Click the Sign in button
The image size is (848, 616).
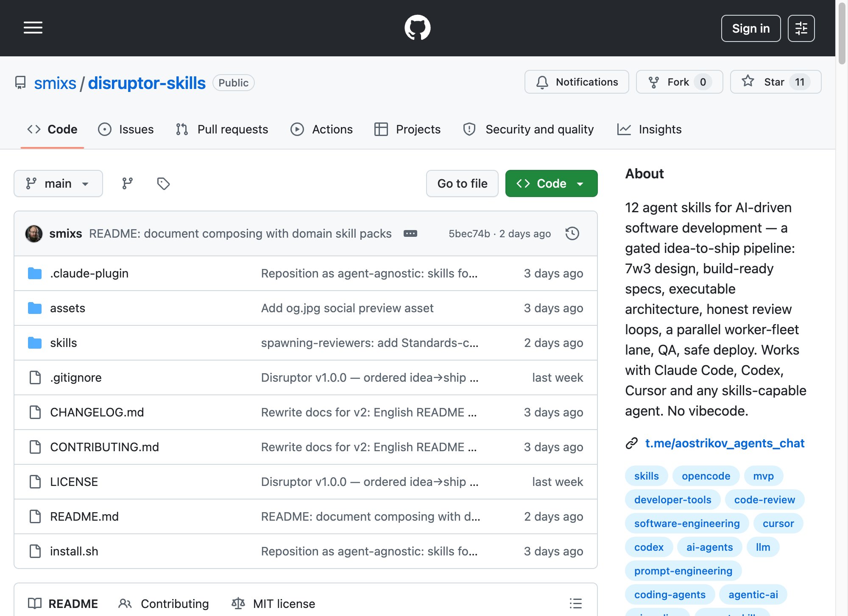coord(750,28)
